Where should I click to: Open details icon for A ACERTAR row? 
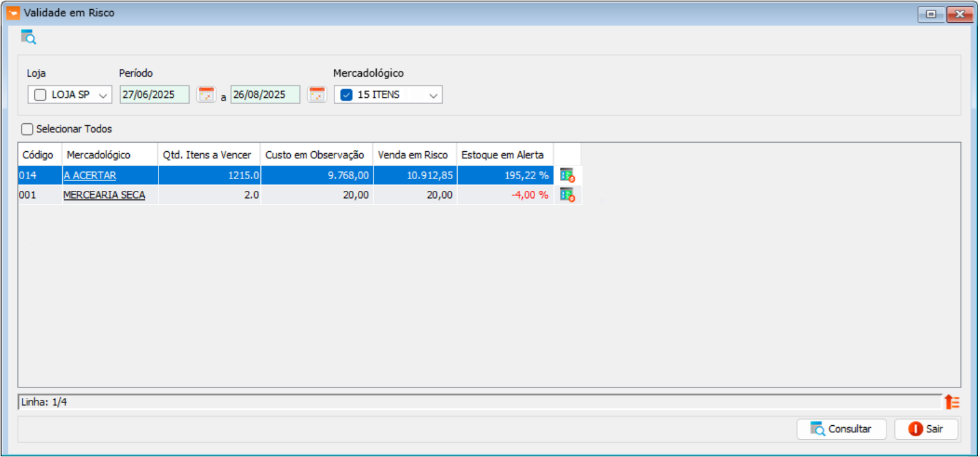coord(567,175)
